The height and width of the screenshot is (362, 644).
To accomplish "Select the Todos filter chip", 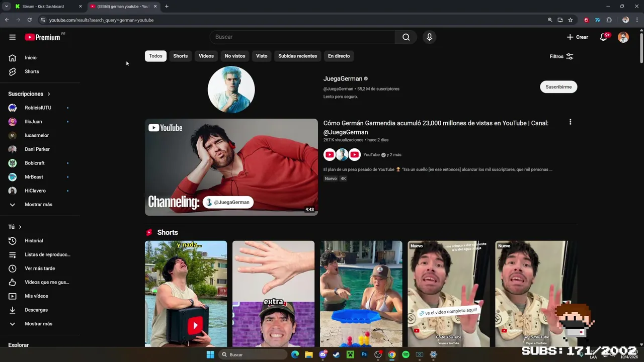I will pyautogui.click(x=155, y=56).
